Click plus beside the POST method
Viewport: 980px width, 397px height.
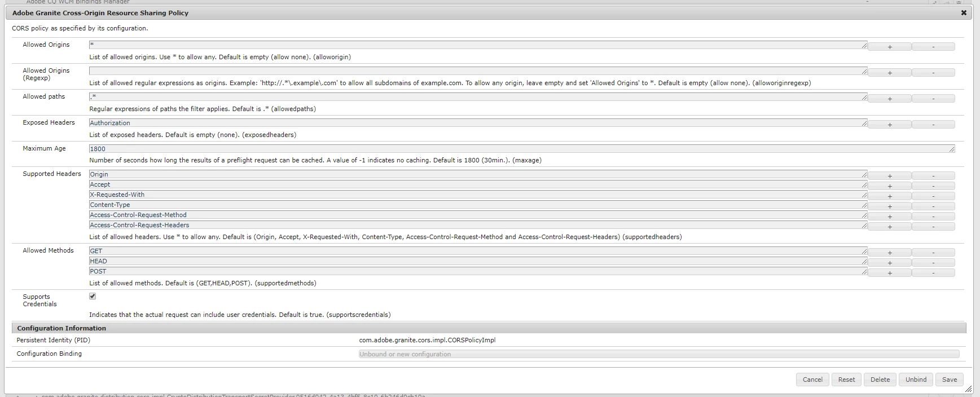[x=889, y=273]
